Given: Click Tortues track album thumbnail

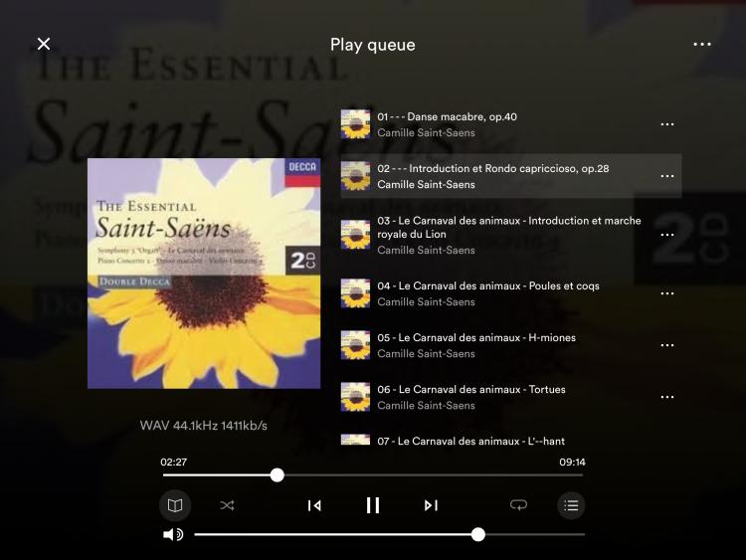Looking at the screenshot, I should click(355, 397).
